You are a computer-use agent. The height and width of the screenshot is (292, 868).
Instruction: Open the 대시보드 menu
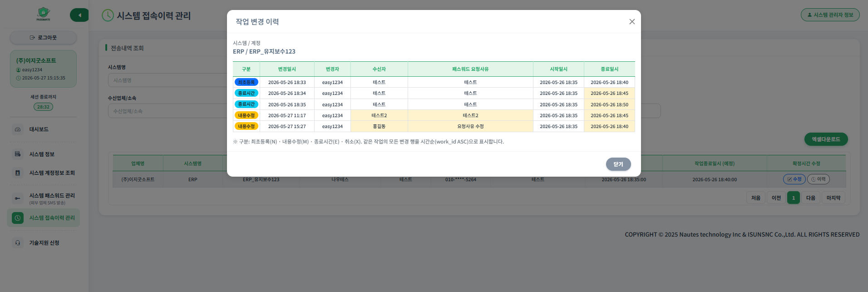click(39, 129)
